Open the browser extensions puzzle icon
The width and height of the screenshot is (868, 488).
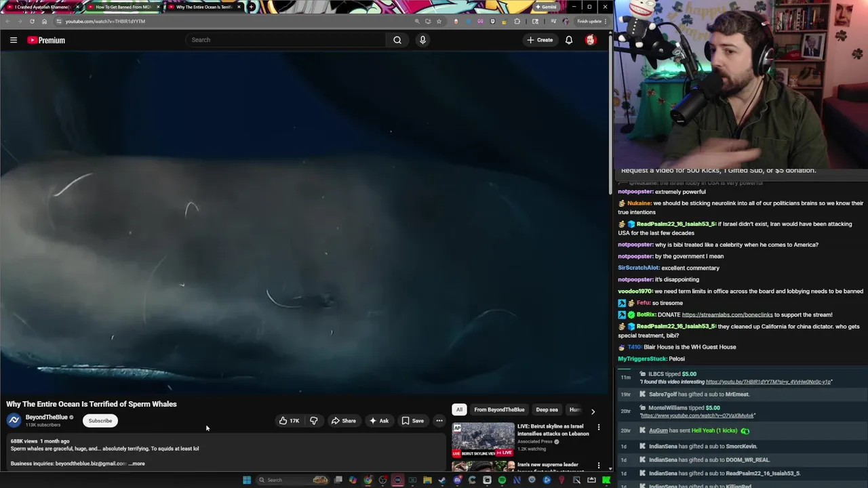[517, 21]
